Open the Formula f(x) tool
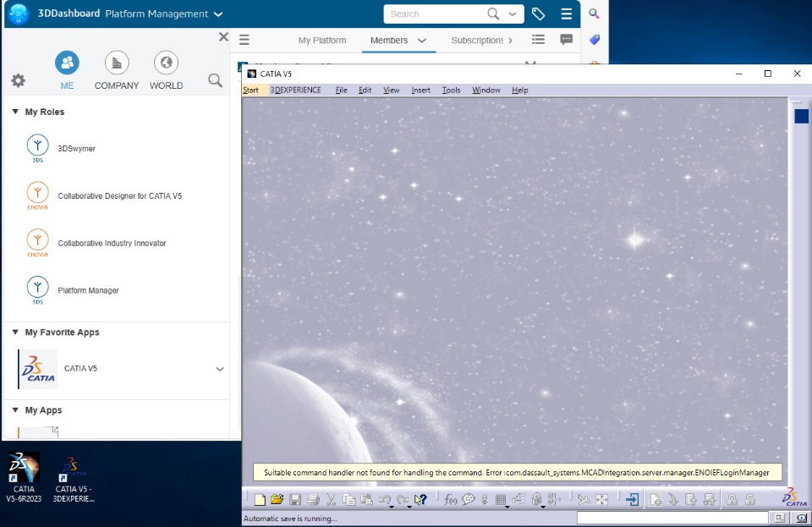Screen dimensions: 812x527 (451, 500)
